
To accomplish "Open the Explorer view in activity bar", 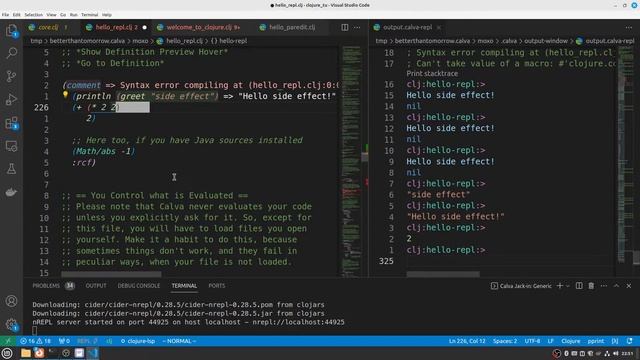I will [11, 31].
